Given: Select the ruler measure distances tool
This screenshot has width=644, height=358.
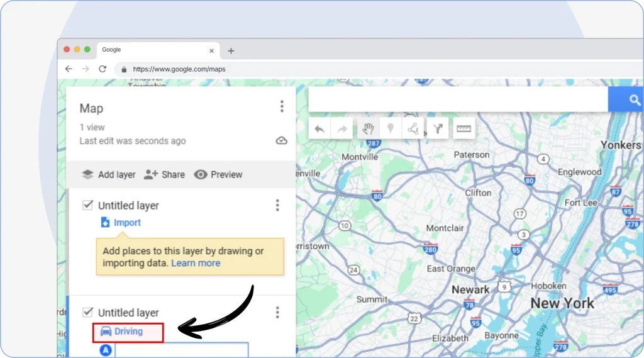Looking at the screenshot, I should point(464,129).
